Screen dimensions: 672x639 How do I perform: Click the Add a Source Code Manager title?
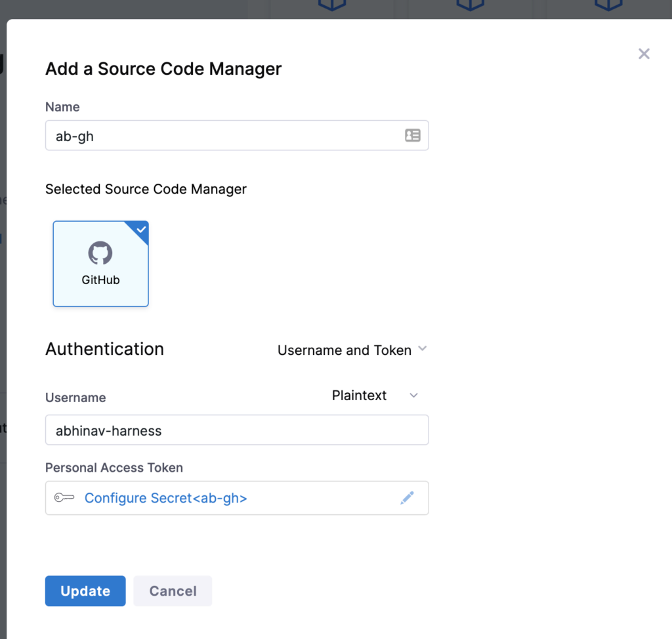(163, 69)
